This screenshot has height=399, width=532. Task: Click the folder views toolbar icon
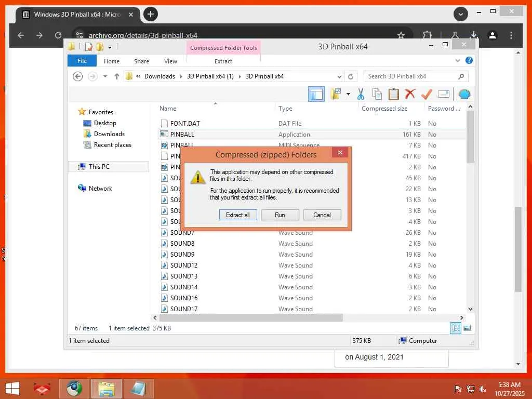(x=336, y=95)
